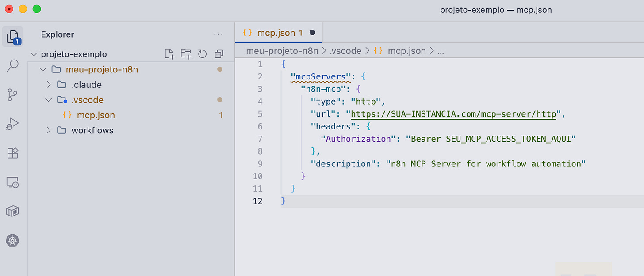Open the Search view icon
The height and width of the screenshot is (276, 644).
[x=13, y=66]
